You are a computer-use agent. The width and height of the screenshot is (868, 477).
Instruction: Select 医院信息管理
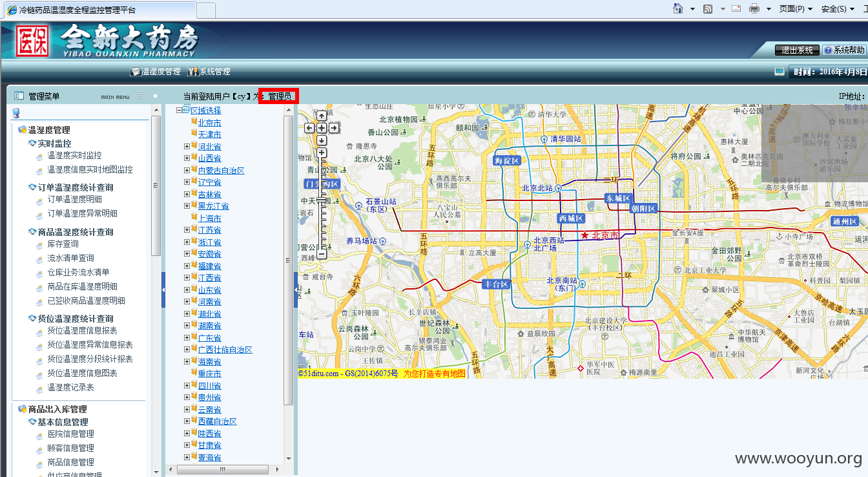click(70, 434)
